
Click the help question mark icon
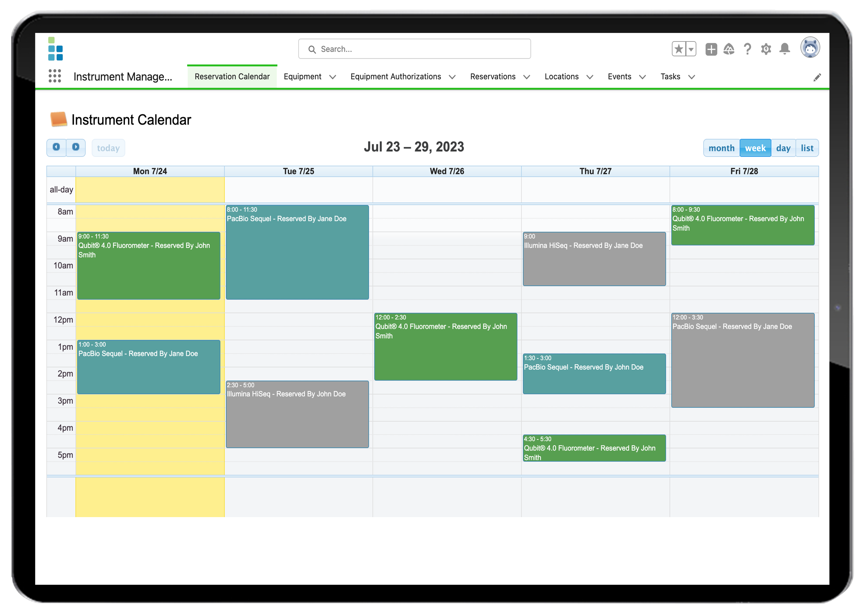tap(747, 49)
